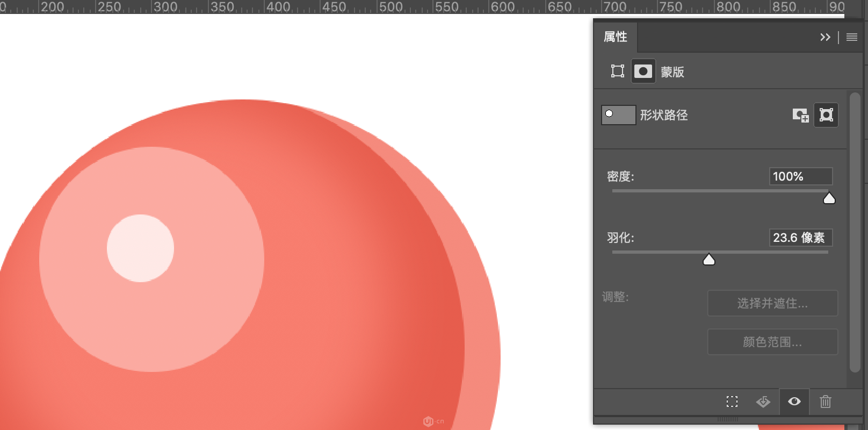Viewport: 868px width, 430px height.
Task: Switch to shape properties icon
Action: [618, 71]
